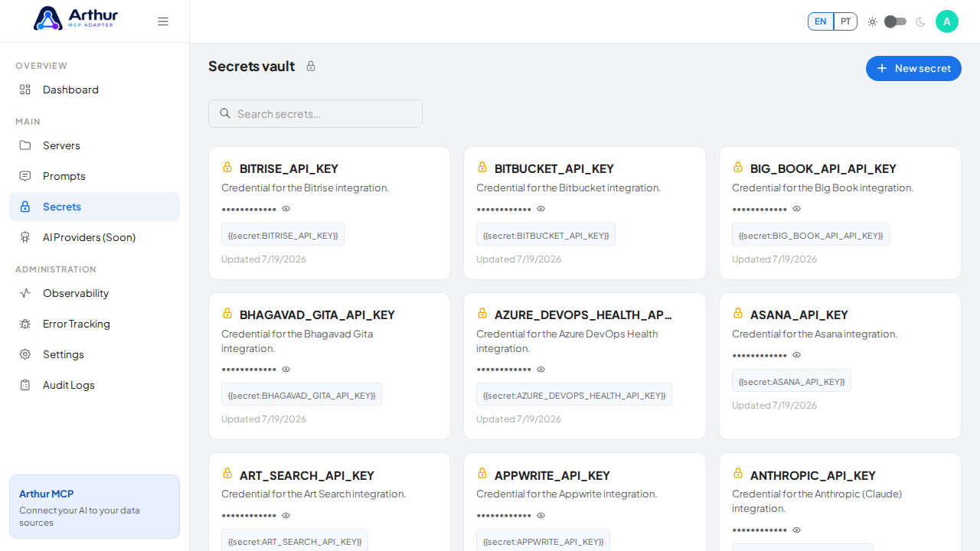Reveal AZURE_DEVOPS_HEALTH secret value
The image size is (980, 551).
541,370
